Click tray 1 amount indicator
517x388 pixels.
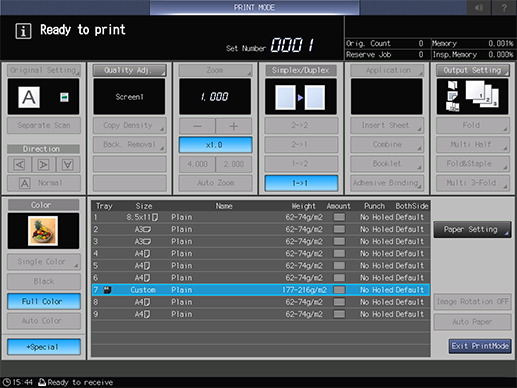(339, 217)
